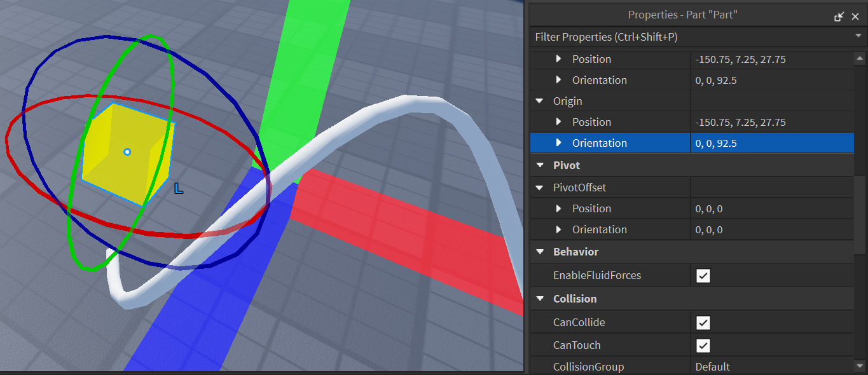Expand the first Position property row
Image resolution: width=868 pixels, height=375 pixels.
tap(559, 59)
